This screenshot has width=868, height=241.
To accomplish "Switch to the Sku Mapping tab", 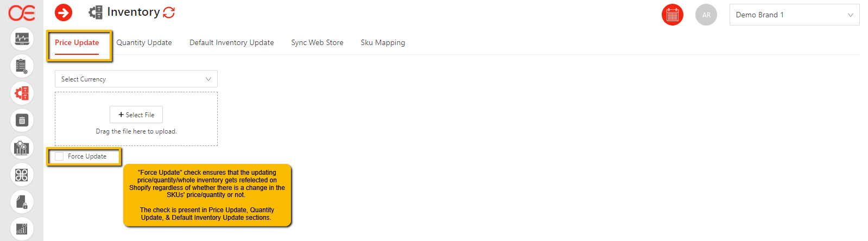I will (x=383, y=42).
